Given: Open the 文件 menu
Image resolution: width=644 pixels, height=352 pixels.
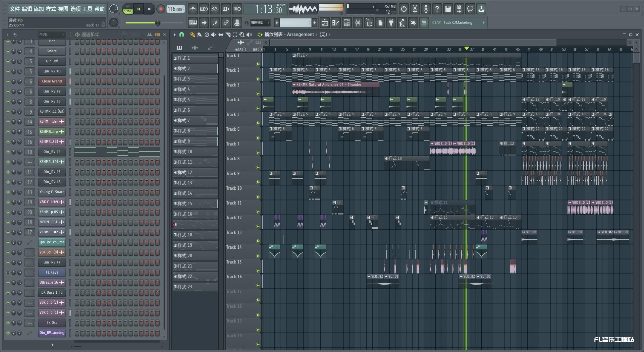Looking at the screenshot, I should click(x=15, y=9).
